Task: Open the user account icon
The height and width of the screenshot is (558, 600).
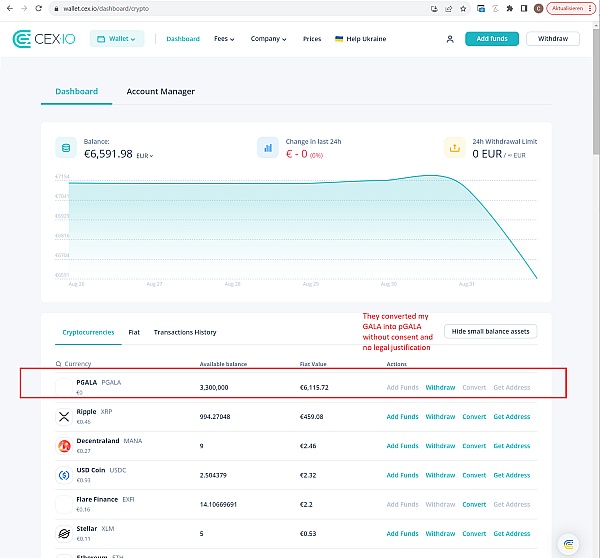Action: coord(450,39)
